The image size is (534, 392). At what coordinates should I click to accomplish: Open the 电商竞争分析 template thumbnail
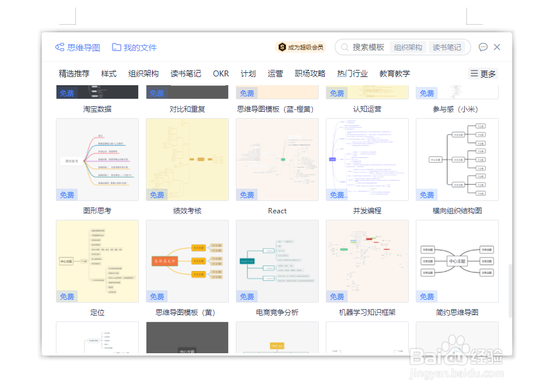277,261
